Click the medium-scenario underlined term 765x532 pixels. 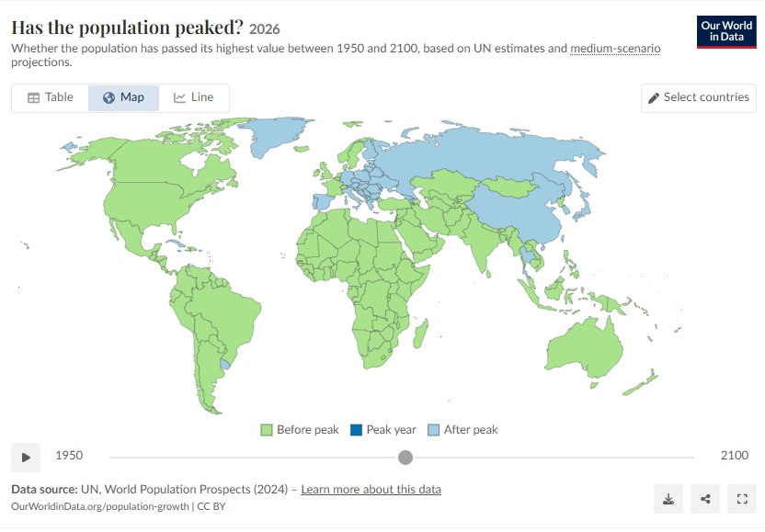pyautogui.click(x=615, y=49)
